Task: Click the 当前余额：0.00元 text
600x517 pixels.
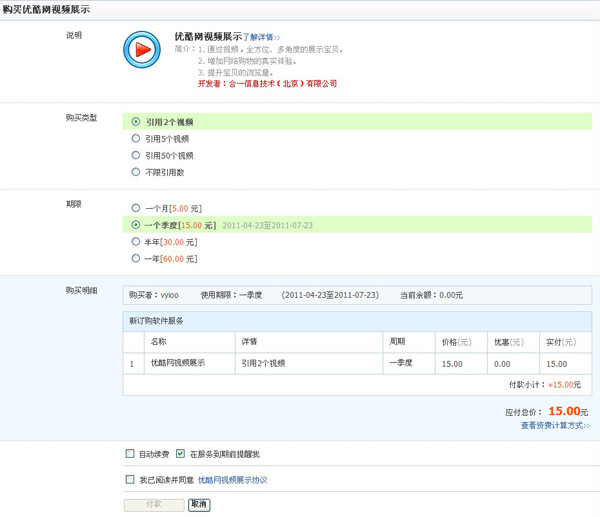Action: pos(431,295)
